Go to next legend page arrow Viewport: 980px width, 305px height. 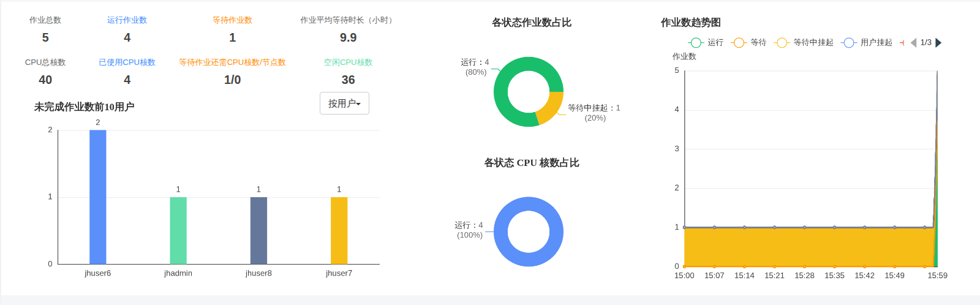(938, 42)
